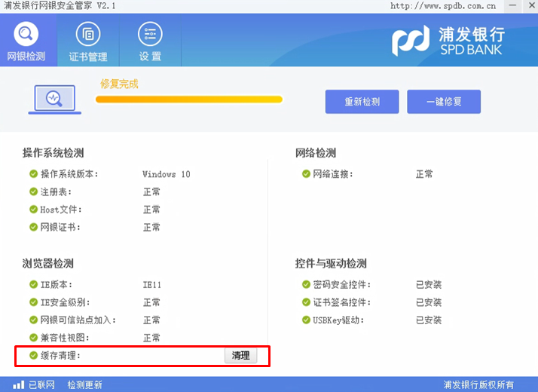Click the window title 浦发银行网银安全管家 V2.1
The width and height of the screenshot is (538, 392).
click(x=60, y=6)
